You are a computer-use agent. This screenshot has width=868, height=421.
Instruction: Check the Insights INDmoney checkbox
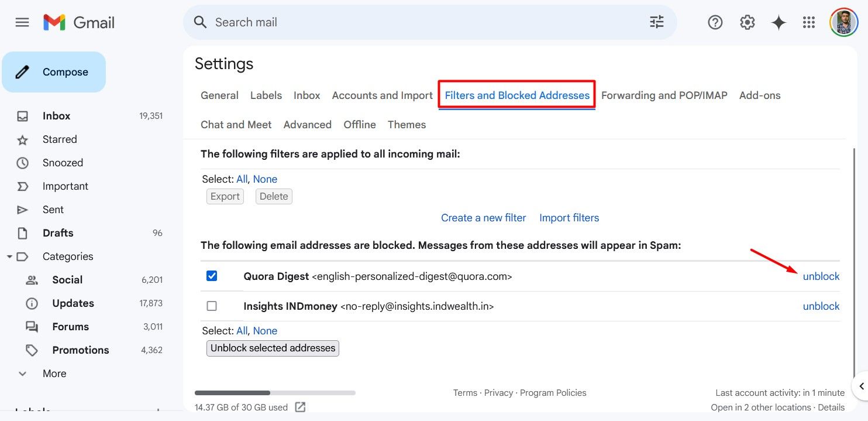click(211, 305)
